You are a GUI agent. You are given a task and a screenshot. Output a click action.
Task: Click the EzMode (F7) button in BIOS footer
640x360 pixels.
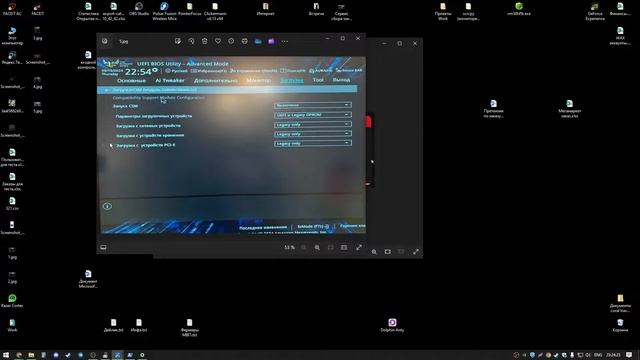coord(313,227)
